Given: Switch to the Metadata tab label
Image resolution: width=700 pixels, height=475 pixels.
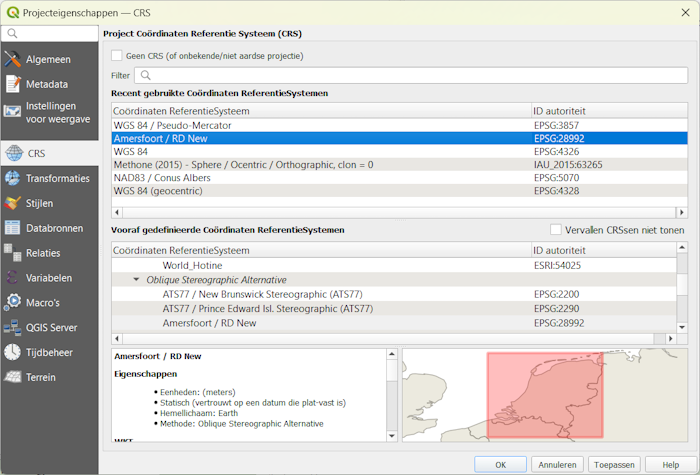Looking at the screenshot, I should pos(47,84).
